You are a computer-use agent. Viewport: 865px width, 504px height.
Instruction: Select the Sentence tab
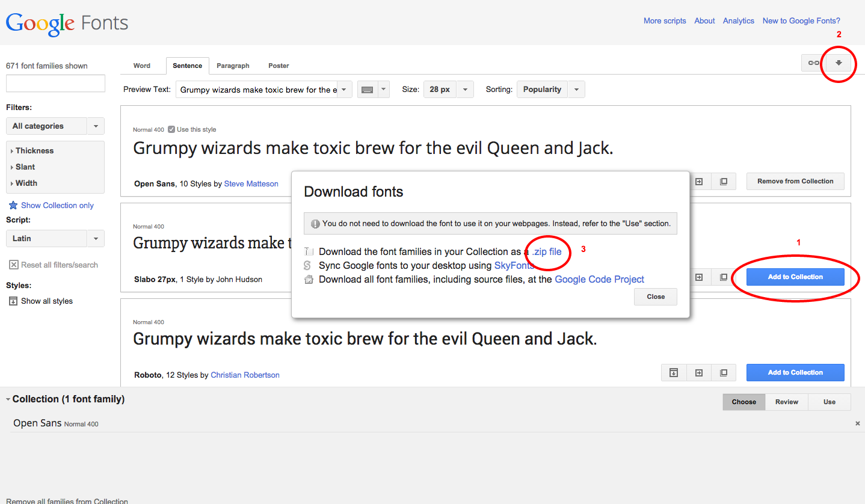188,66
